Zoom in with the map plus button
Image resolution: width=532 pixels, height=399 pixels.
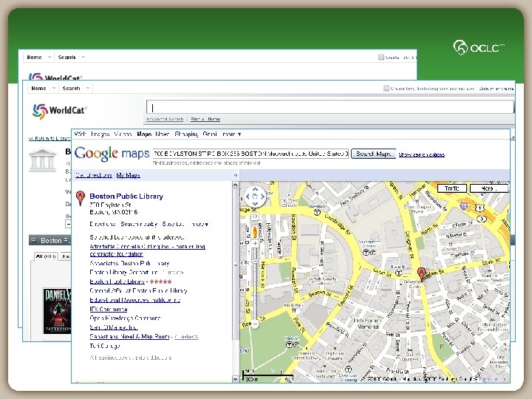pos(255,243)
